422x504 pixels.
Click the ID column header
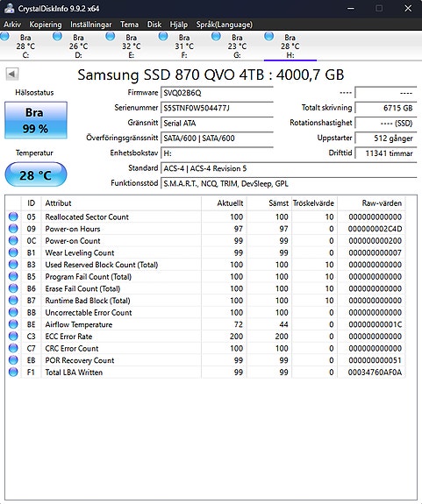[32, 203]
